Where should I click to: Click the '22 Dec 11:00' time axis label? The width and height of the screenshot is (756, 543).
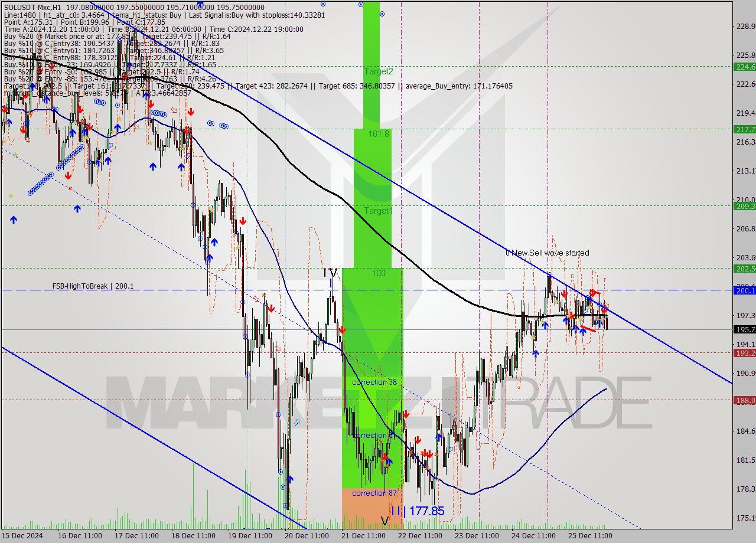(421, 535)
